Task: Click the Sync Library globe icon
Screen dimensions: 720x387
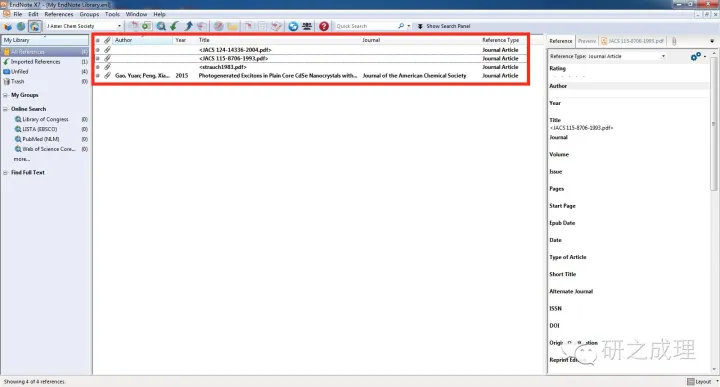Action: (x=293, y=26)
